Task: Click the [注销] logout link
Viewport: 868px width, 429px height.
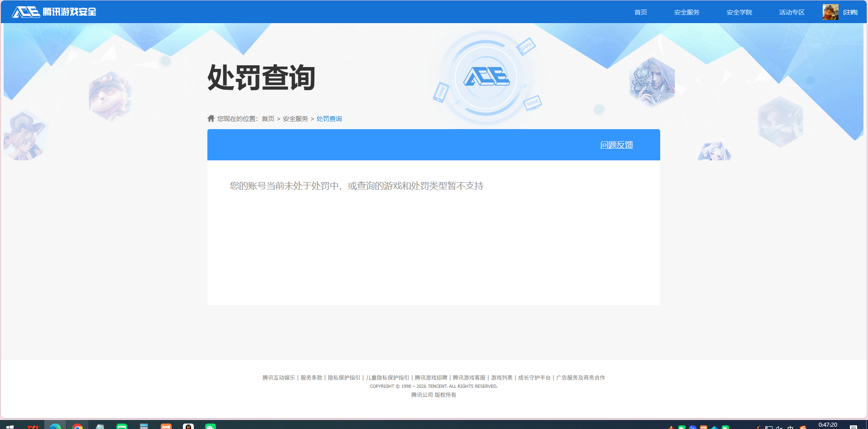Action: pyautogui.click(x=850, y=12)
